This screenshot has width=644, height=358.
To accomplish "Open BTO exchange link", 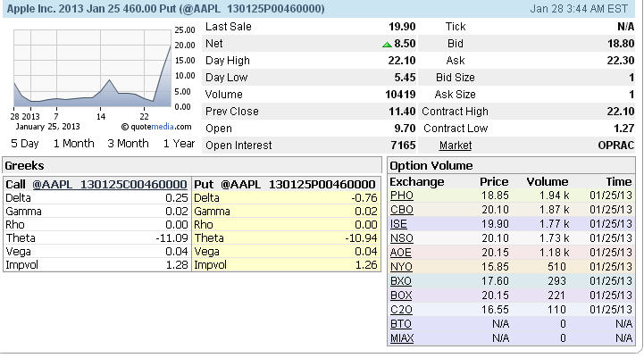I will [x=400, y=324].
